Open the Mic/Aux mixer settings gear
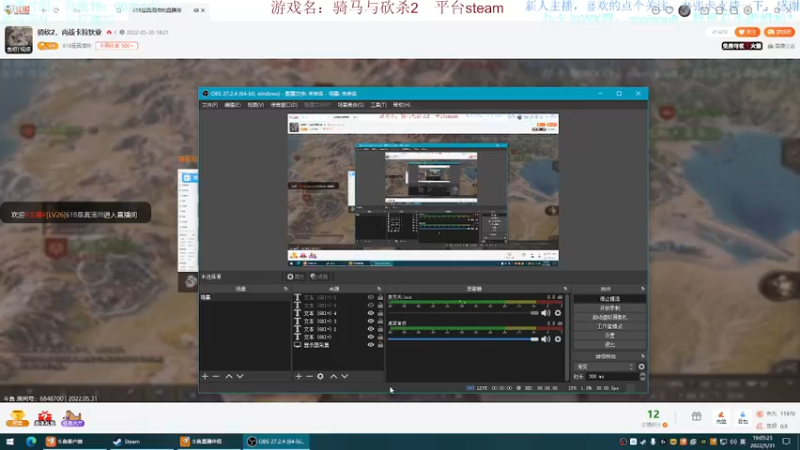Image resolution: width=800 pixels, height=450 pixels. point(558,313)
